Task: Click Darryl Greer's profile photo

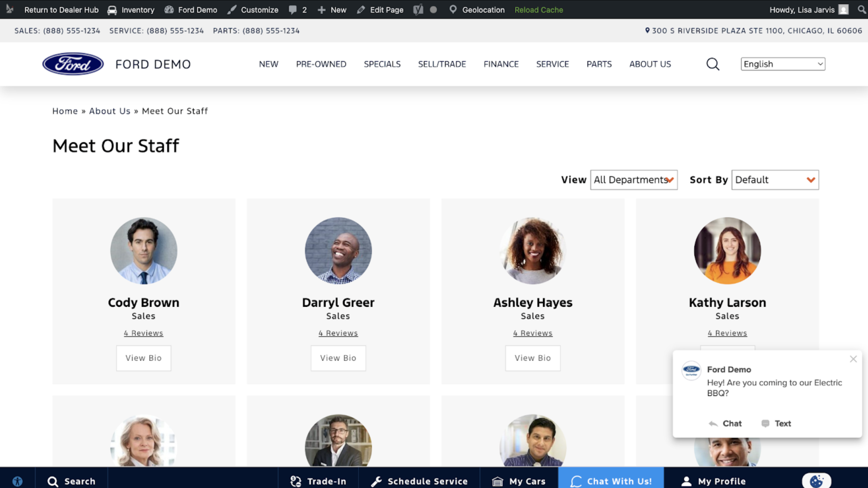Action: (x=338, y=250)
